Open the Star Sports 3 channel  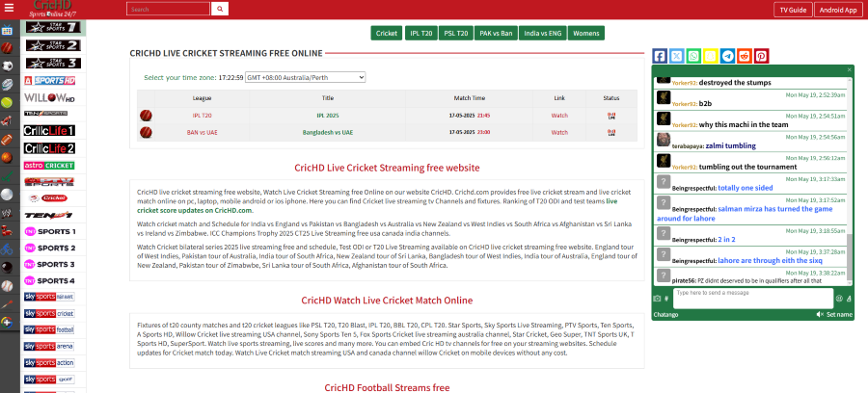(x=53, y=63)
